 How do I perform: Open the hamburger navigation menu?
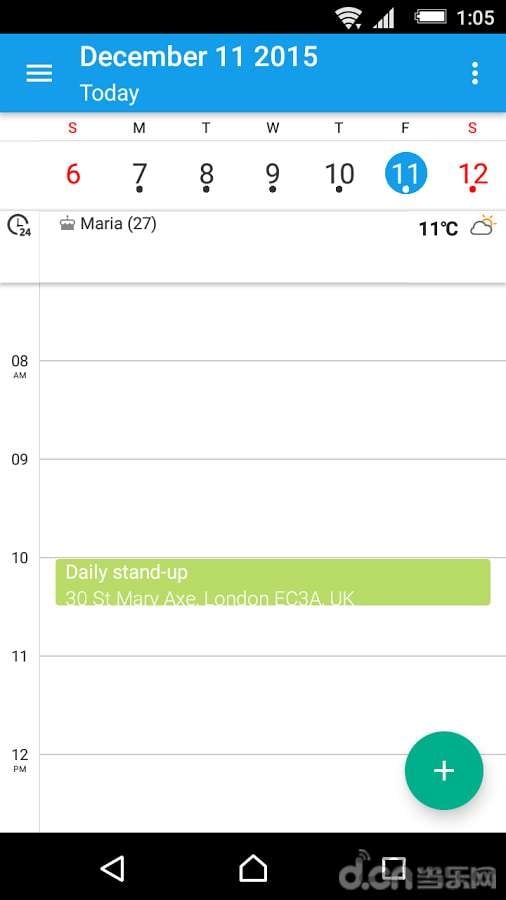pos(39,73)
